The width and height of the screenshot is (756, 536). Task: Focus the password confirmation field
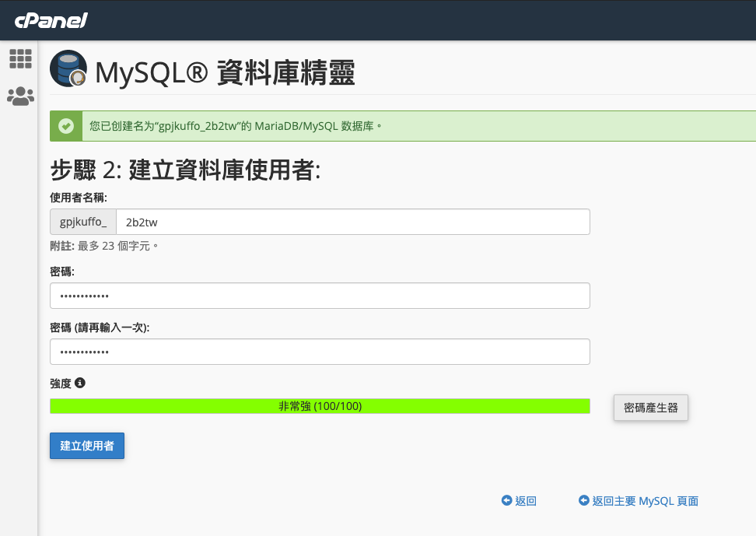320,352
